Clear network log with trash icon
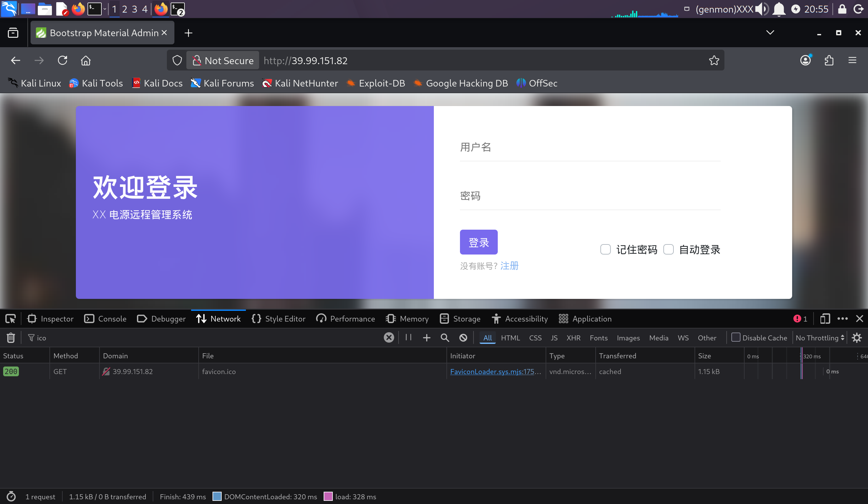This screenshot has width=868, height=504. (11, 338)
